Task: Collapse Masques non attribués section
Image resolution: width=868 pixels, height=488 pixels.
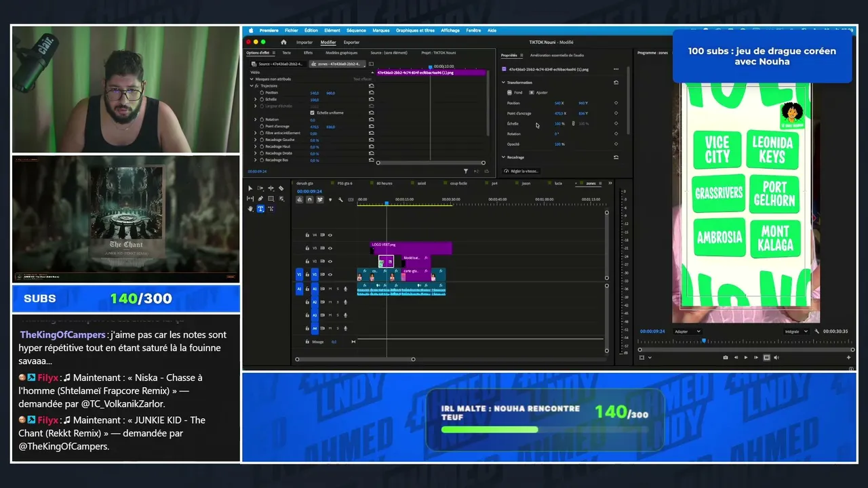Action: point(251,79)
